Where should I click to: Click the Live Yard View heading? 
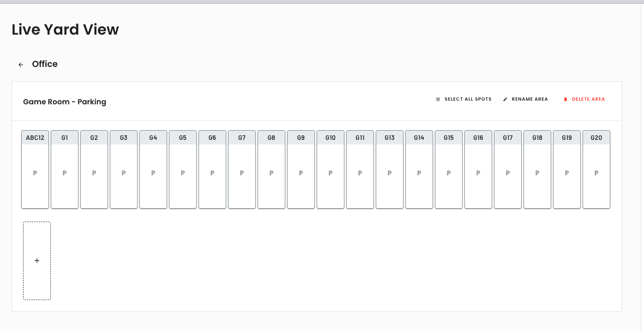pos(65,30)
